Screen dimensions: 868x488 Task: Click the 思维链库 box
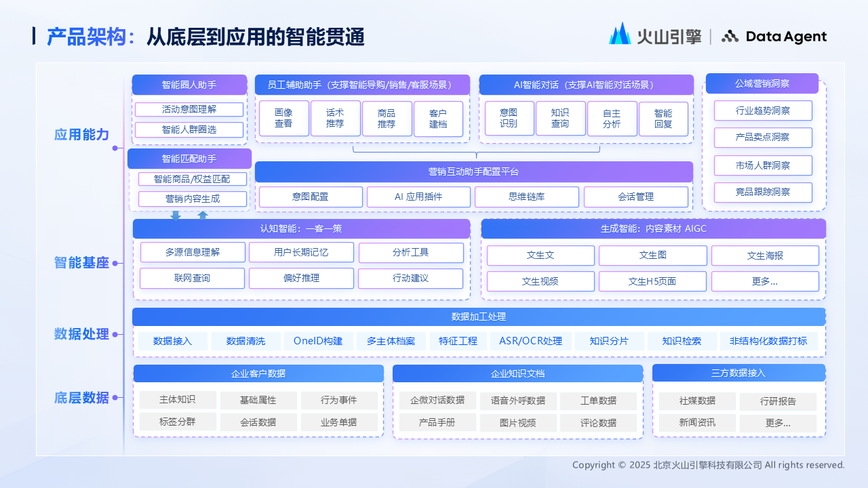527,197
